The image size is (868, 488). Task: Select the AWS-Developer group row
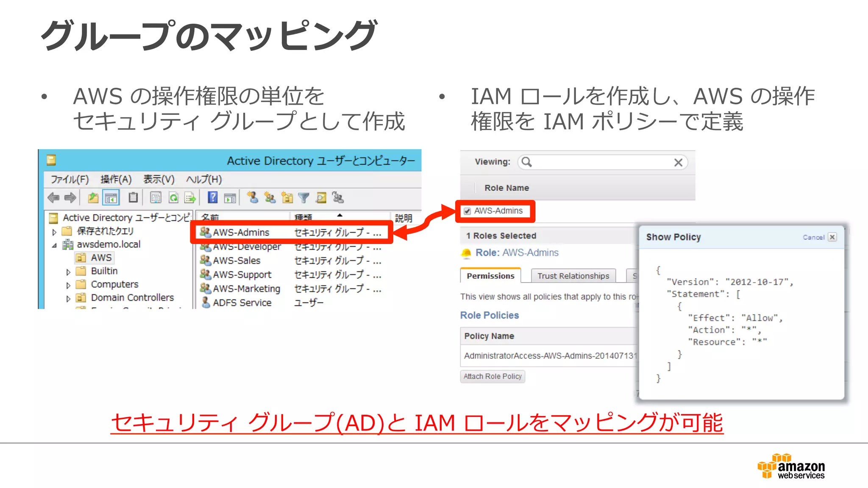(291, 247)
